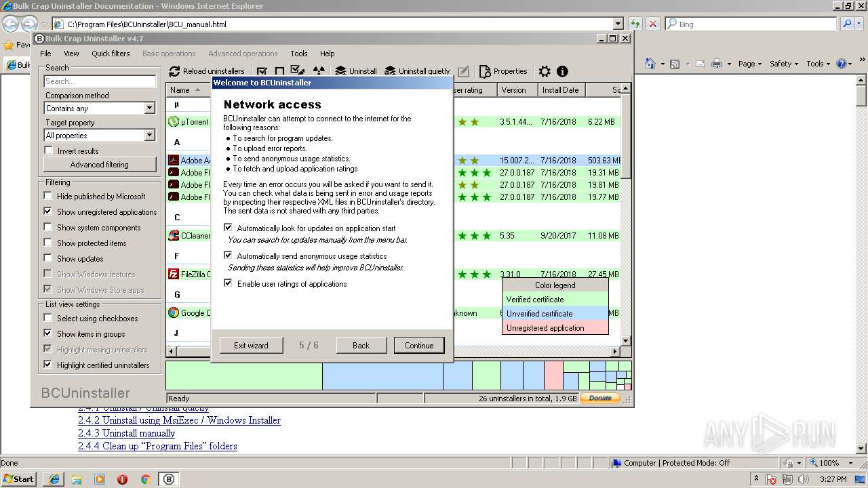Enable the Invert results checkbox
Viewport: 868px width, 488px height.
48,150
